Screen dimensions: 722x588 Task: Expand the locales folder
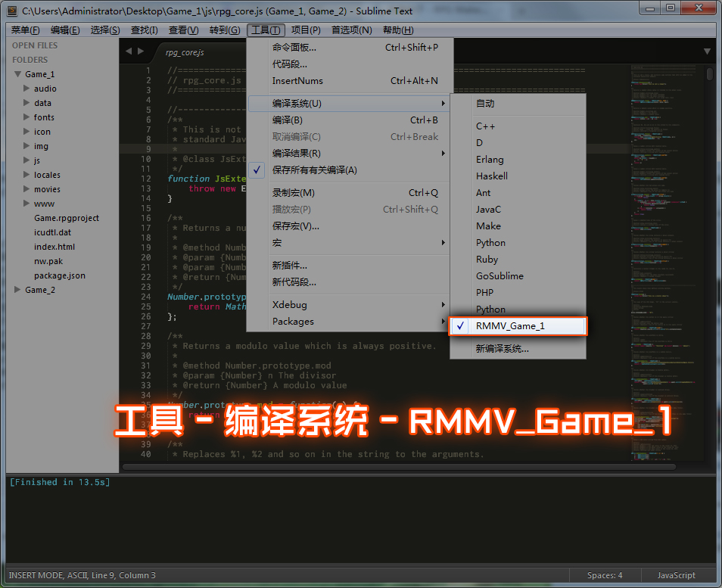(x=26, y=175)
